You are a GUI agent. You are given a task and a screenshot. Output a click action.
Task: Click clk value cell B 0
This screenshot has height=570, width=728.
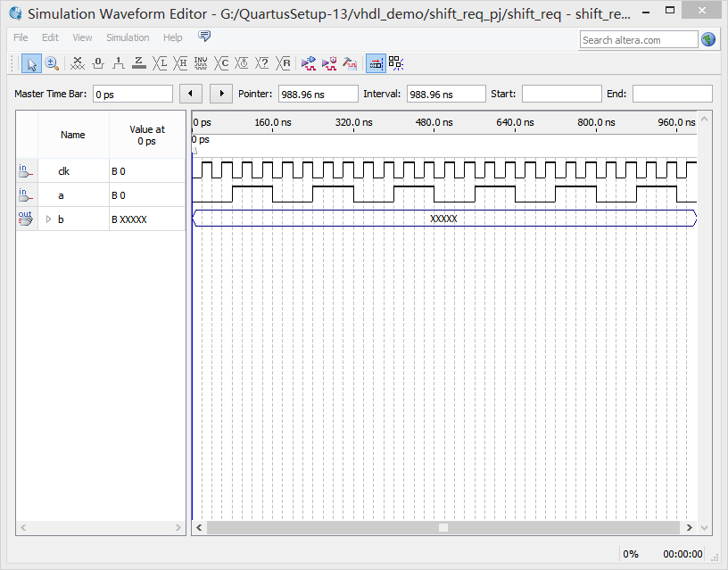(147, 171)
